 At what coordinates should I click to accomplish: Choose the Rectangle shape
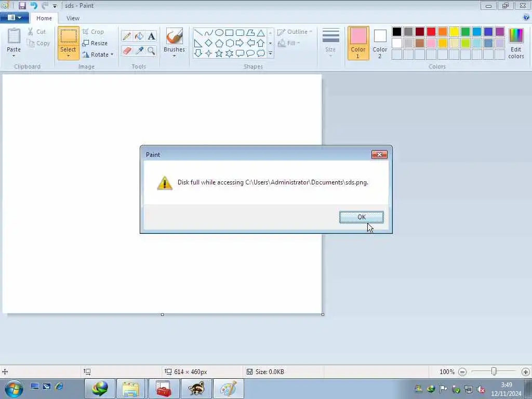[229, 33]
